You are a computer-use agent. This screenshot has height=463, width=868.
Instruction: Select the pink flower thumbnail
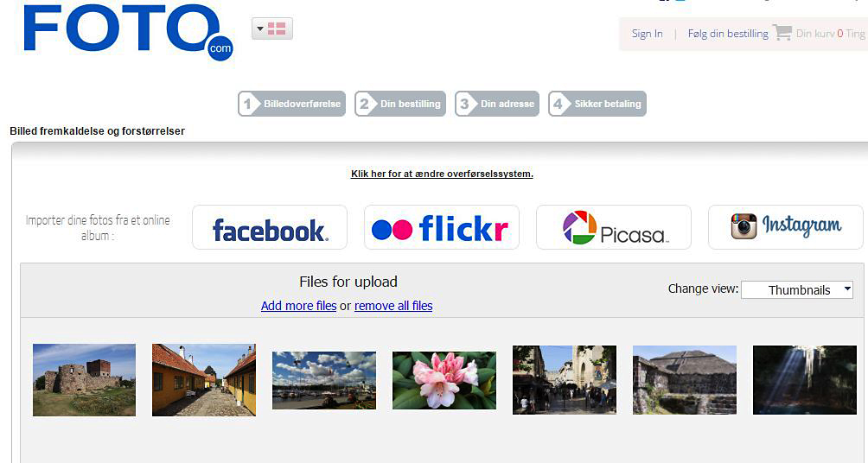click(444, 380)
